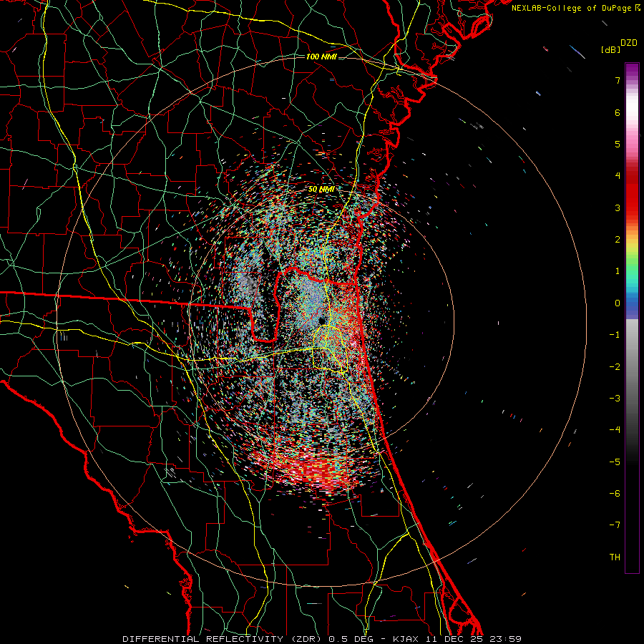Image resolution: width=644 pixels, height=644 pixels.
Task: Click the 6 value on the color scale
Action: (618, 112)
